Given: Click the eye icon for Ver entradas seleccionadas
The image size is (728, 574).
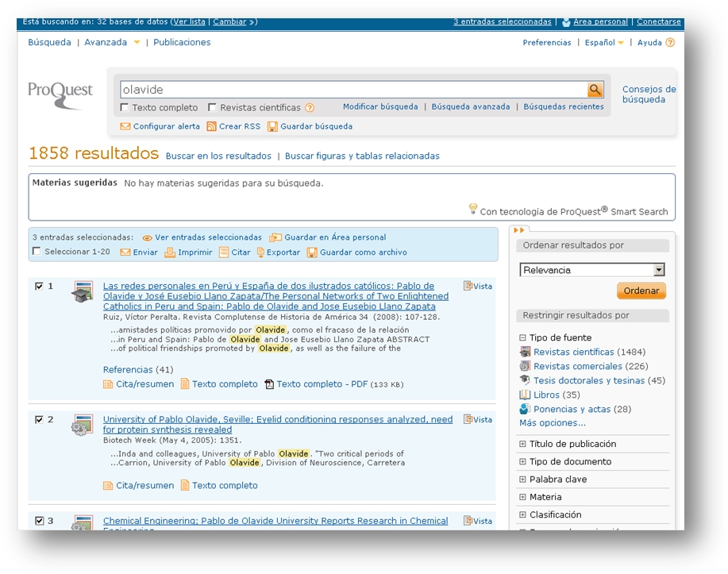Looking at the screenshot, I should tap(147, 237).
